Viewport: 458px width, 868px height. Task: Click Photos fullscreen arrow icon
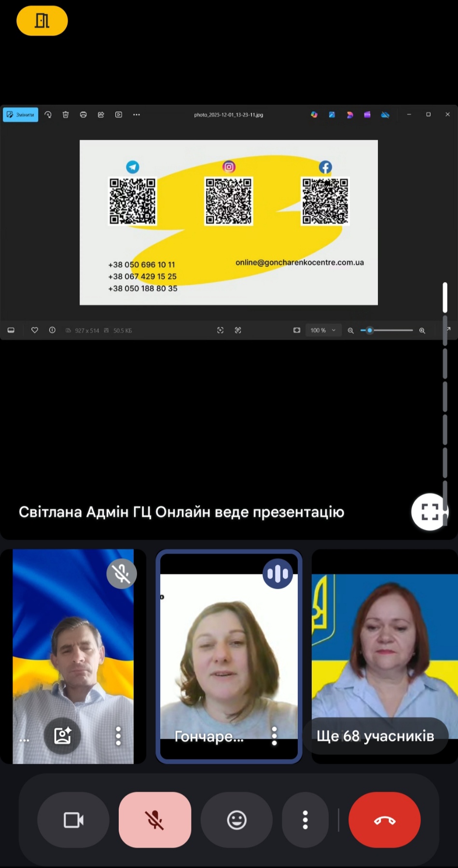[448, 329]
